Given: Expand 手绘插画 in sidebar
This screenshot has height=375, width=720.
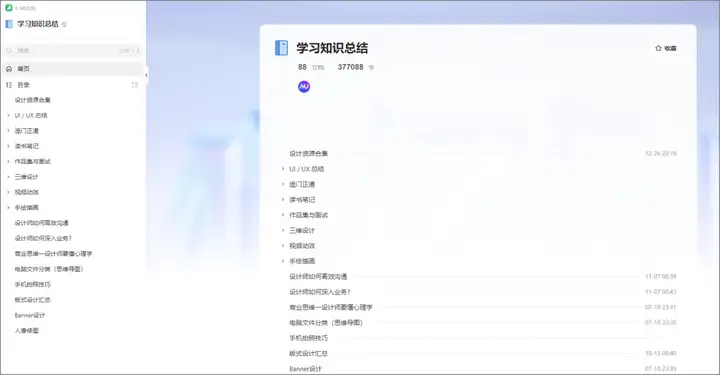Looking at the screenshot, I should coord(8,207).
